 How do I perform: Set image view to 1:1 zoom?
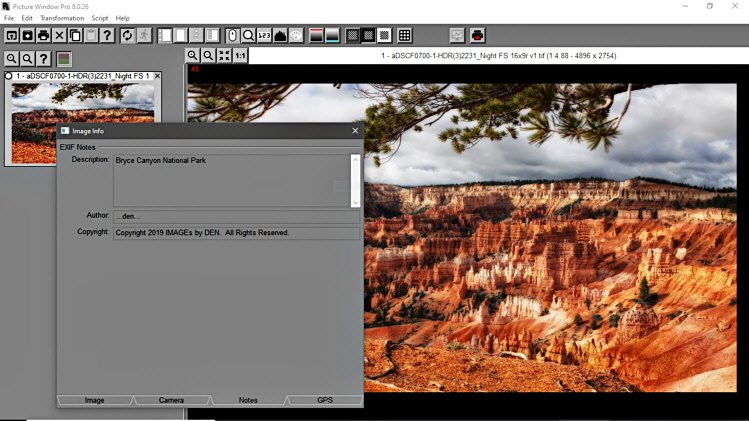point(241,56)
